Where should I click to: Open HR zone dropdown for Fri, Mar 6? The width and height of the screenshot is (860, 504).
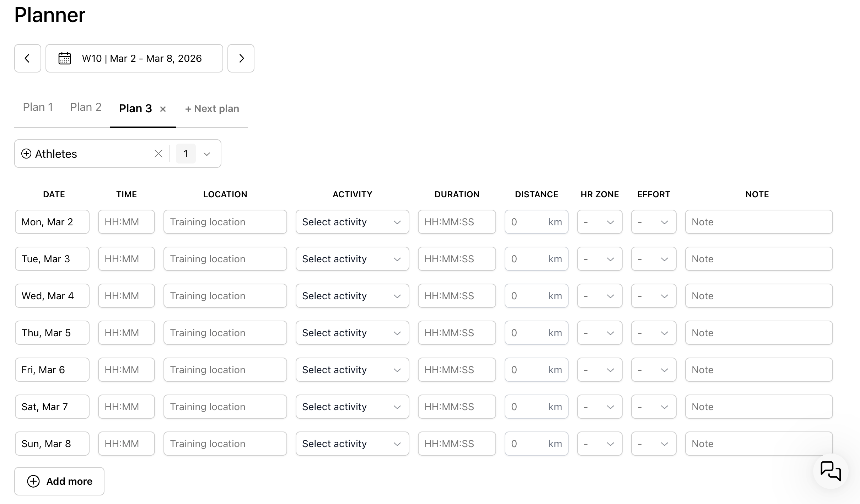(600, 370)
